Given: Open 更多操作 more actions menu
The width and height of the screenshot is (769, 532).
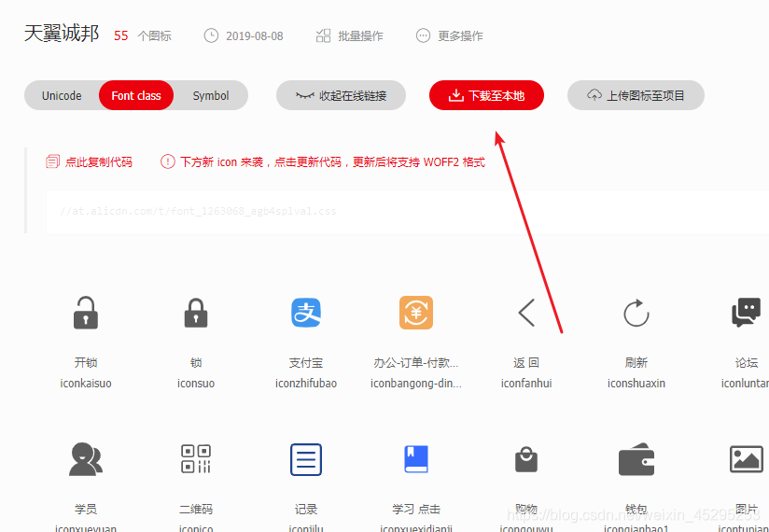Looking at the screenshot, I should [449, 35].
